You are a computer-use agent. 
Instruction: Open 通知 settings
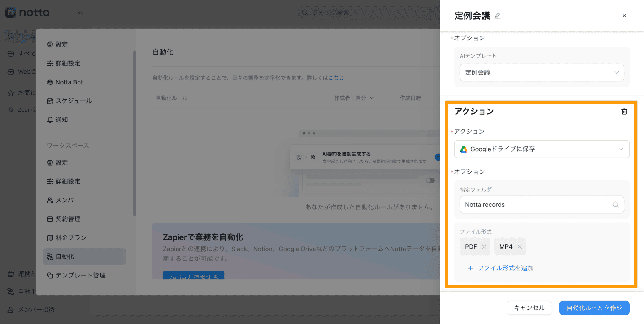tap(57, 120)
